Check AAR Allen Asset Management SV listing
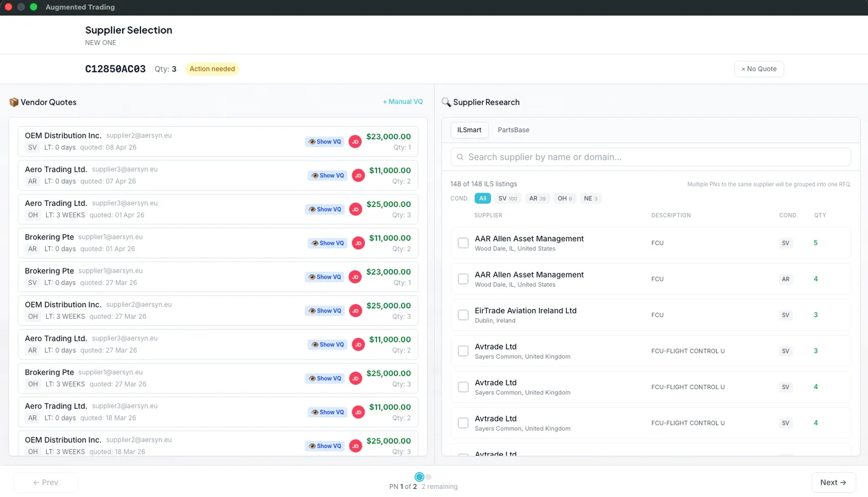 (x=463, y=243)
